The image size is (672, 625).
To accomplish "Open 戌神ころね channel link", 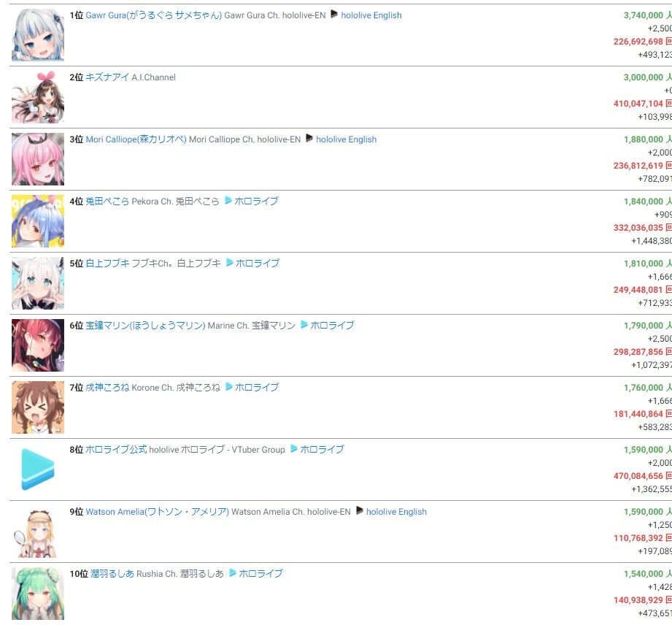I will 107,388.
